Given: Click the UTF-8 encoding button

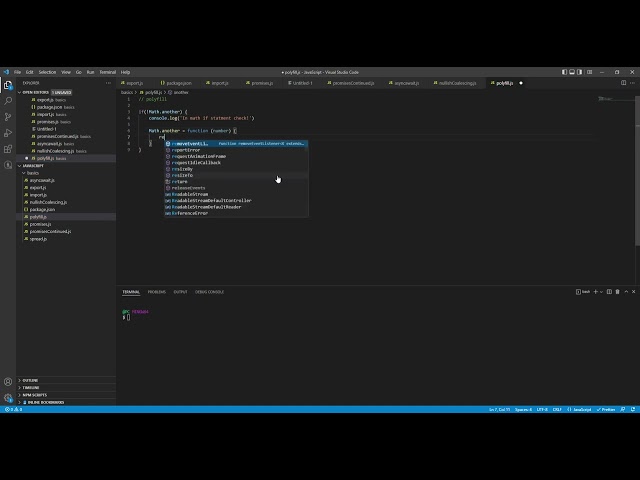Looking at the screenshot, I should point(542,409).
